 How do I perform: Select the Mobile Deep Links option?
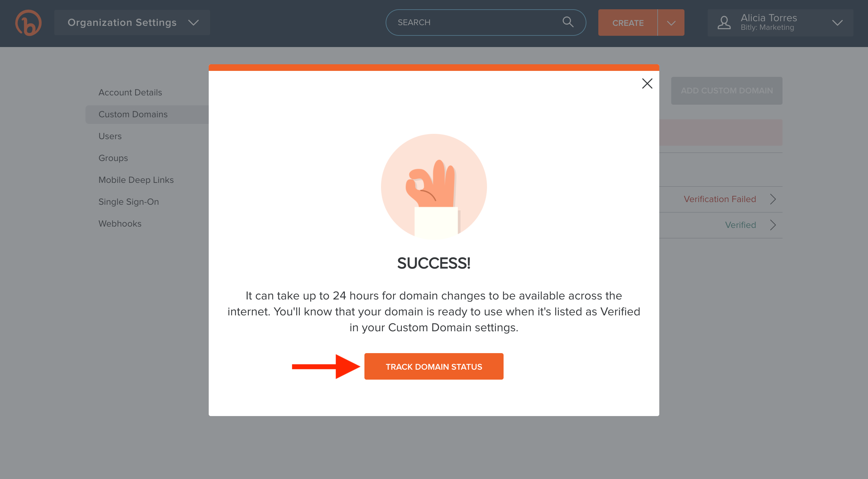tap(136, 179)
